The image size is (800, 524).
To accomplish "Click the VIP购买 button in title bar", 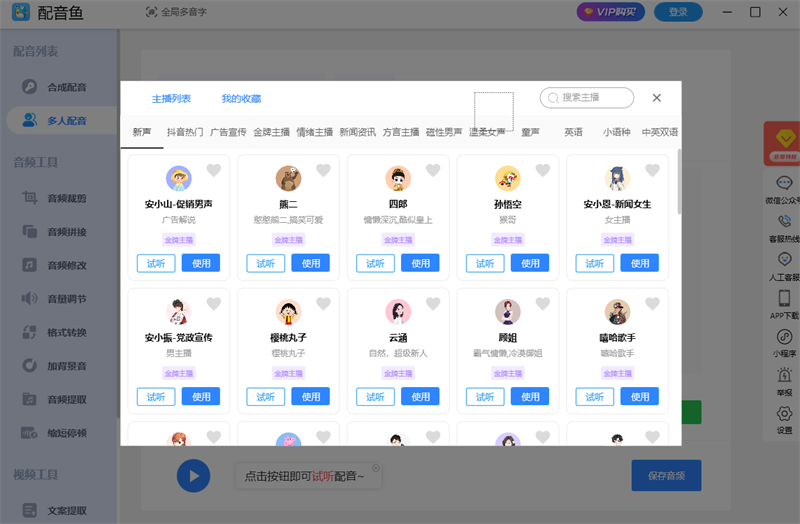I will click(611, 12).
